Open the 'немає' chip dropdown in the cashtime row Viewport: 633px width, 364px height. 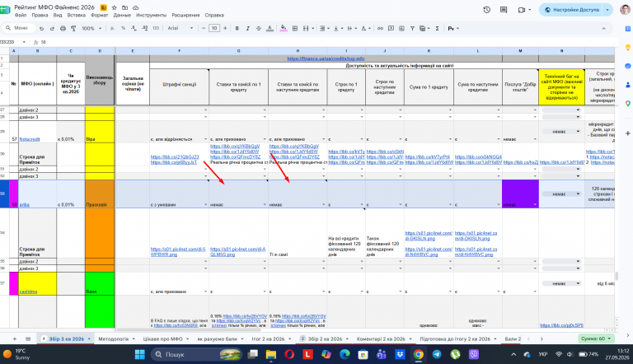(x=561, y=283)
